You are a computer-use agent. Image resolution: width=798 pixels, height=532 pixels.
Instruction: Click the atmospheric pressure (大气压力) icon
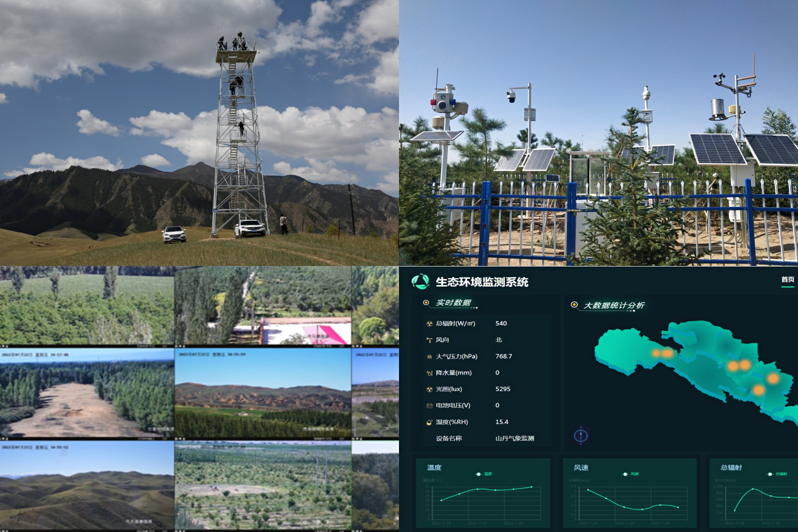(429, 357)
